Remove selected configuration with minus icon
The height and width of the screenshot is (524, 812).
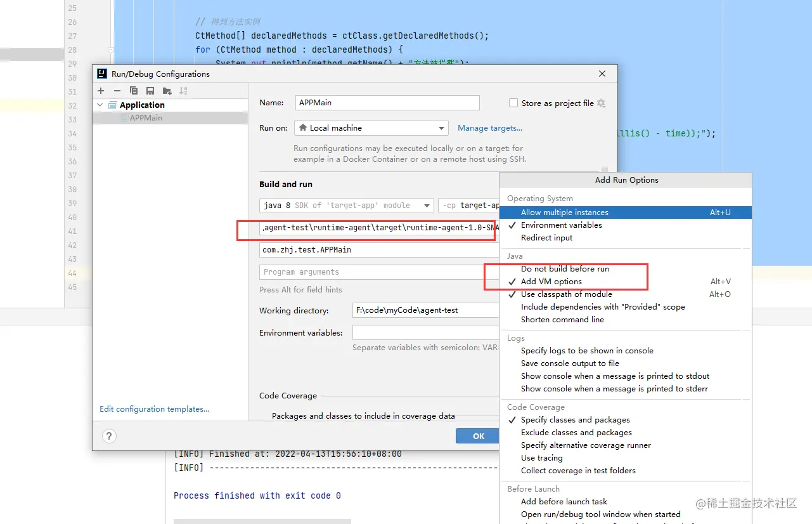tap(117, 91)
